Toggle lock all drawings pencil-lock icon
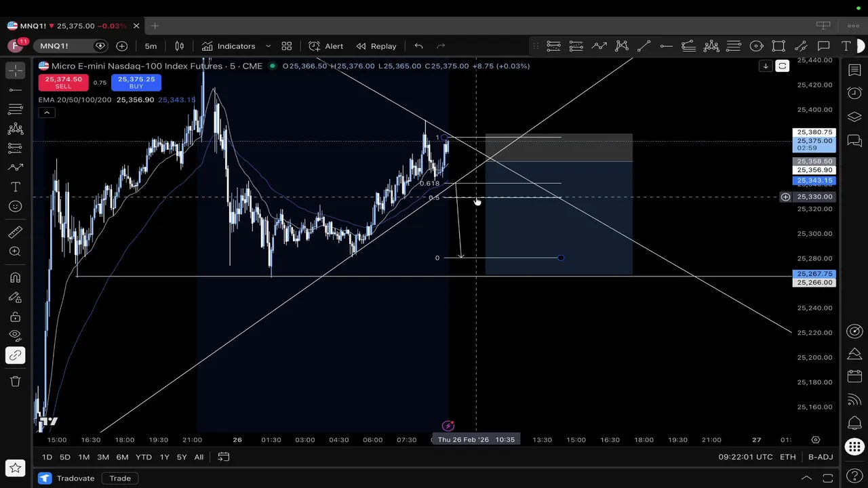This screenshot has width=868, height=488. (x=15, y=297)
